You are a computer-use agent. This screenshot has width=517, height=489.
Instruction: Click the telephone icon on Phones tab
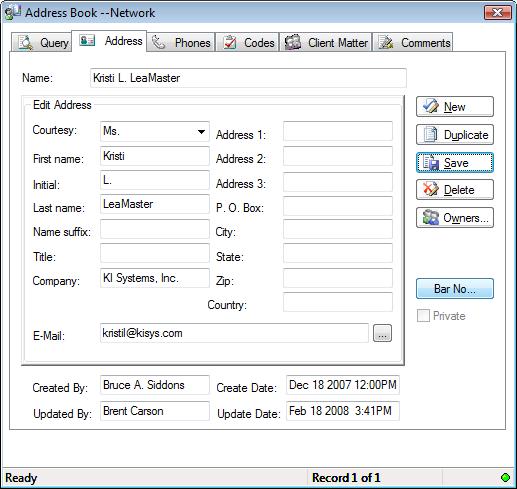click(158, 43)
